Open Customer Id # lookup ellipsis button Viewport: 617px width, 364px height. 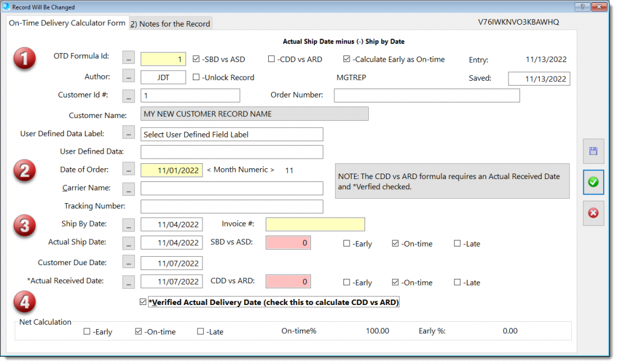click(x=128, y=96)
